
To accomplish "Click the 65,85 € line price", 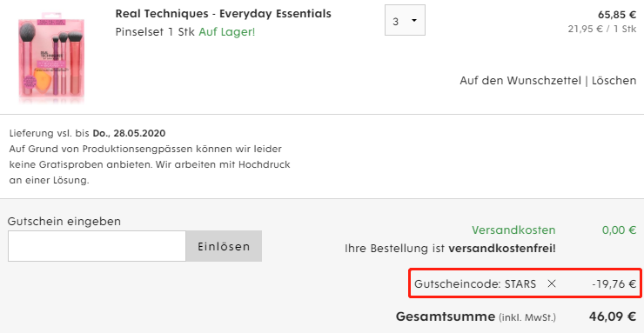I will [x=617, y=15].
